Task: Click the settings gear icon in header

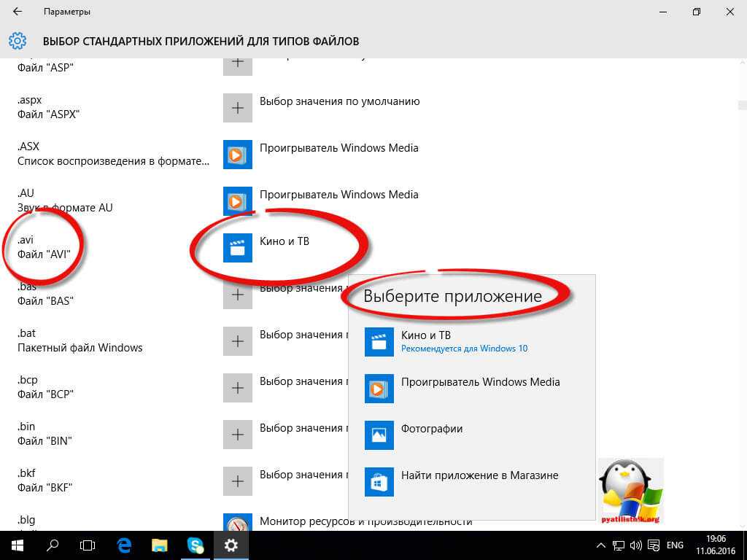Action: (18, 41)
